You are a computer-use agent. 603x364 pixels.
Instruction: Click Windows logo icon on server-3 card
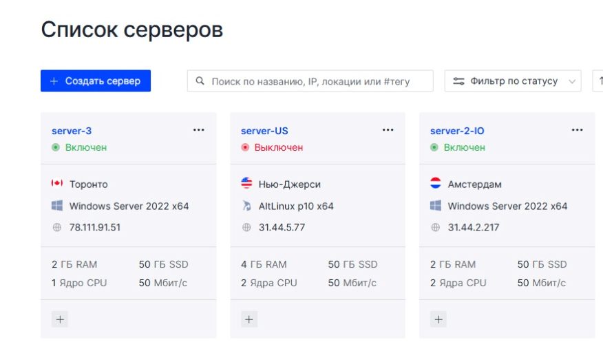click(x=57, y=206)
